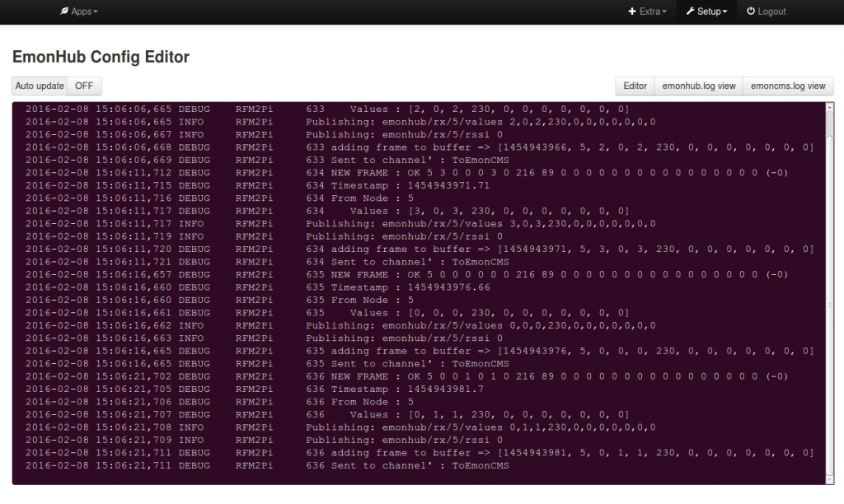Expand the Setup dropdown caret
This screenshot has width=844, height=504.
(x=724, y=12)
